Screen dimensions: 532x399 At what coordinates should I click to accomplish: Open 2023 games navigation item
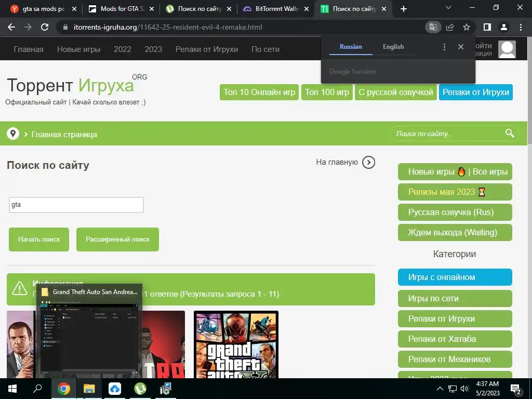(153, 49)
